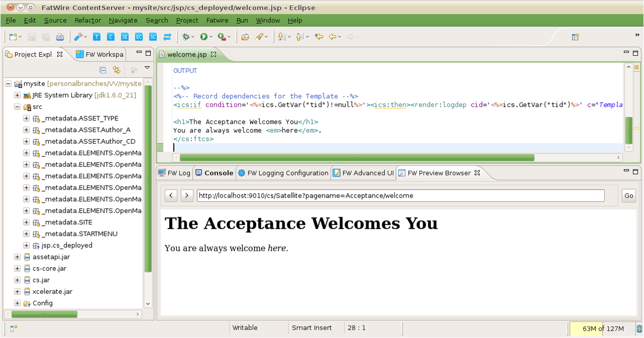Open the Back history dropdown arrow
This screenshot has height=338, width=644.
tap(339, 37)
